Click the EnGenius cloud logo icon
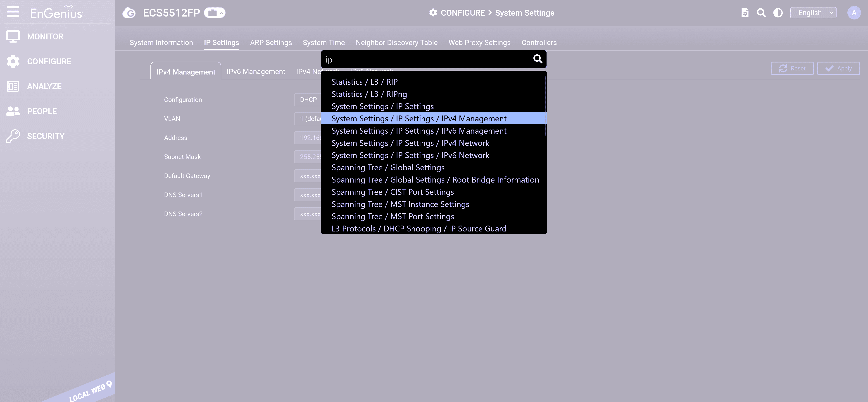Viewport: 868px width, 402px height. click(129, 13)
